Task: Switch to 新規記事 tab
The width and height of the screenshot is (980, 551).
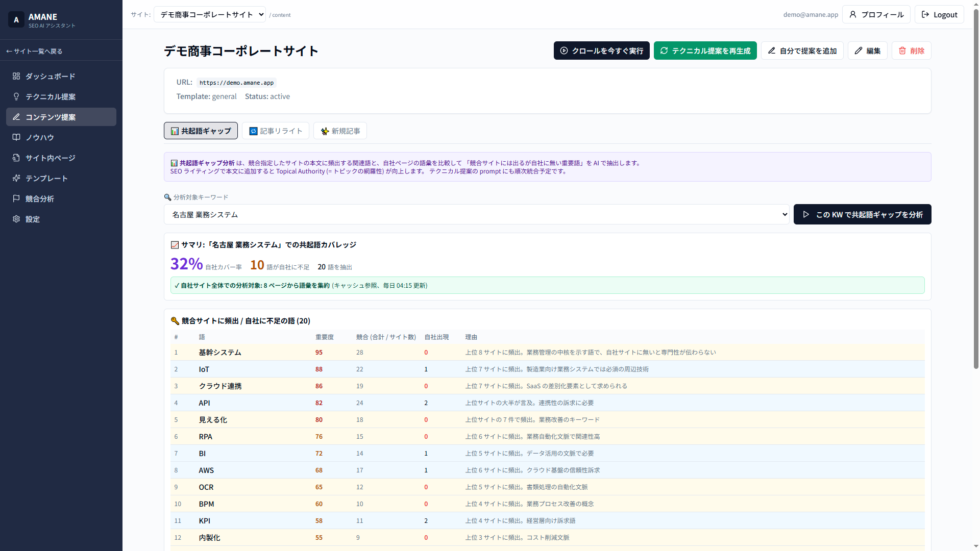Action: click(x=340, y=131)
